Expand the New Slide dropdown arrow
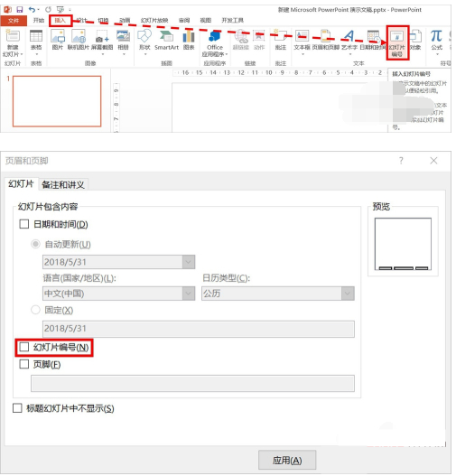This screenshot has height=476, width=456. pos(22,54)
